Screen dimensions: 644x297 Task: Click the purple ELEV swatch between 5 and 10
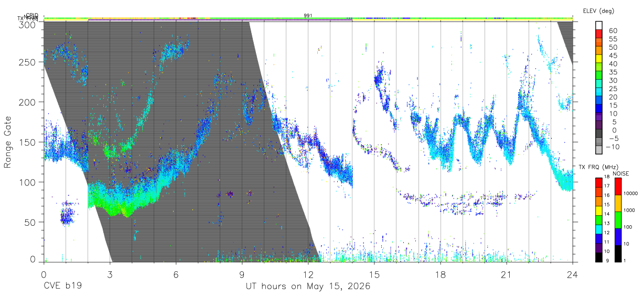pos(599,117)
